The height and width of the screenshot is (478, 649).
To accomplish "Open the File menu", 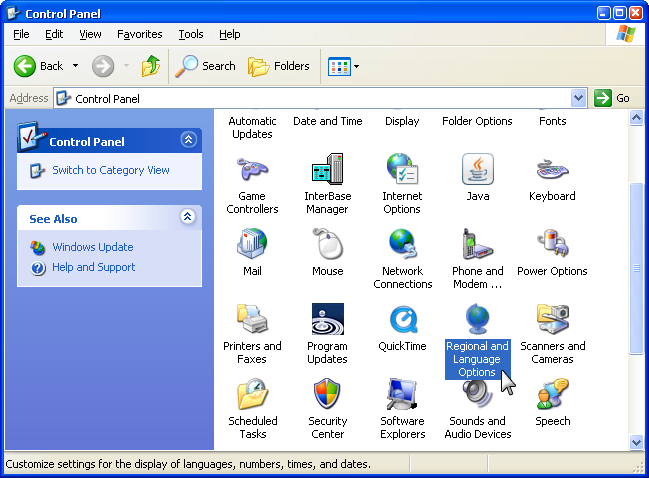I will pyautogui.click(x=21, y=34).
